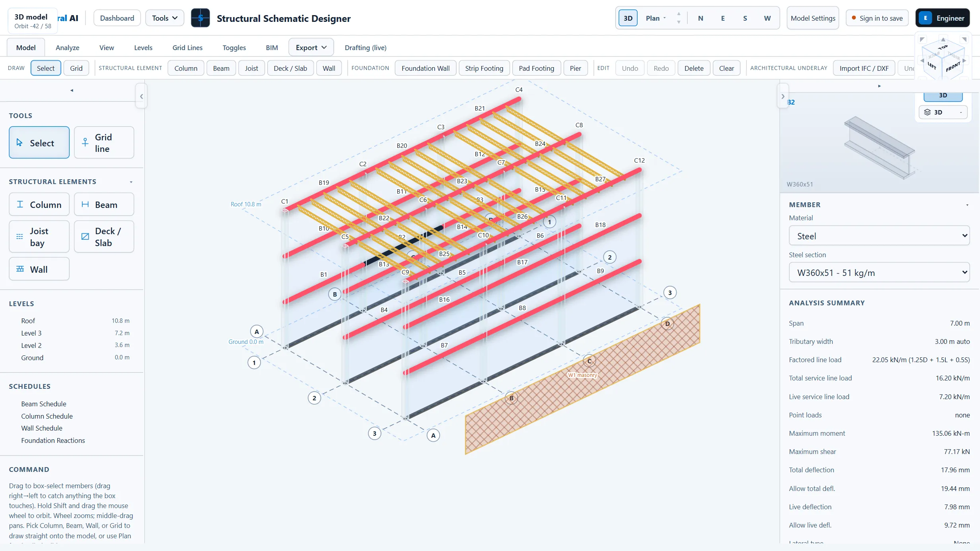This screenshot has width=980, height=551.
Task: Open the Plan view dropdown
Action: [x=656, y=18]
